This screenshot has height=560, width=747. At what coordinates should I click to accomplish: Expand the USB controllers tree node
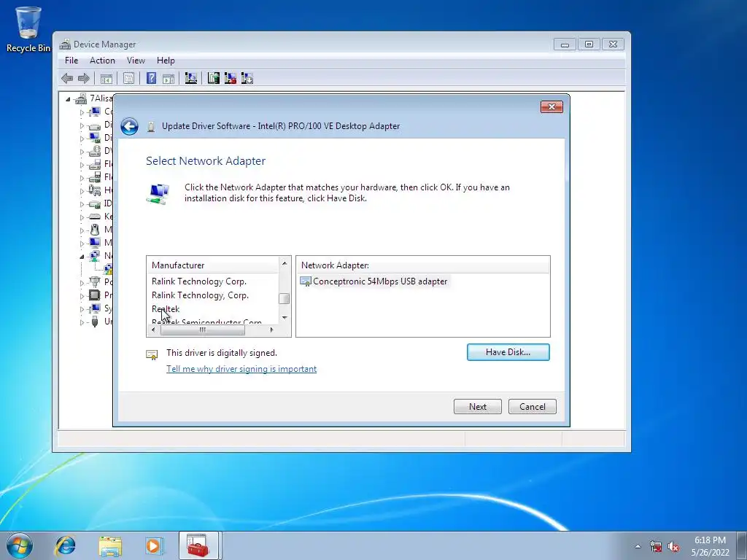click(x=82, y=322)
